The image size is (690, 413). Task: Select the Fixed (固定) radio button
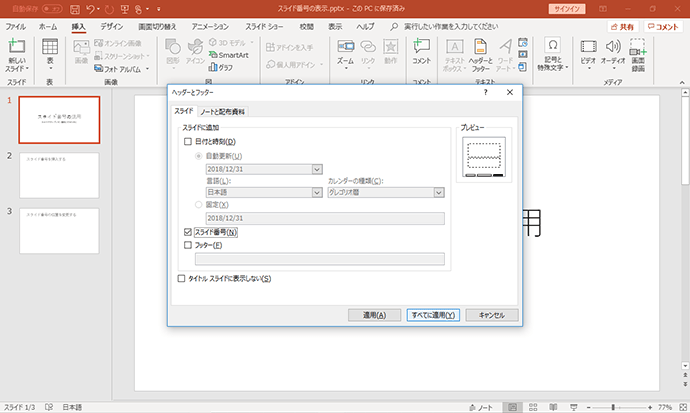[198, 205]
